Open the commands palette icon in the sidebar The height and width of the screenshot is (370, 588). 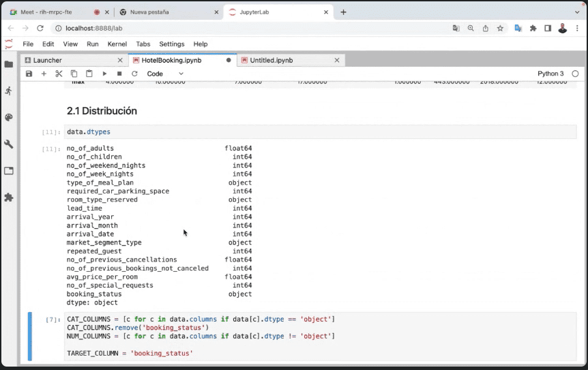(9, 117)
